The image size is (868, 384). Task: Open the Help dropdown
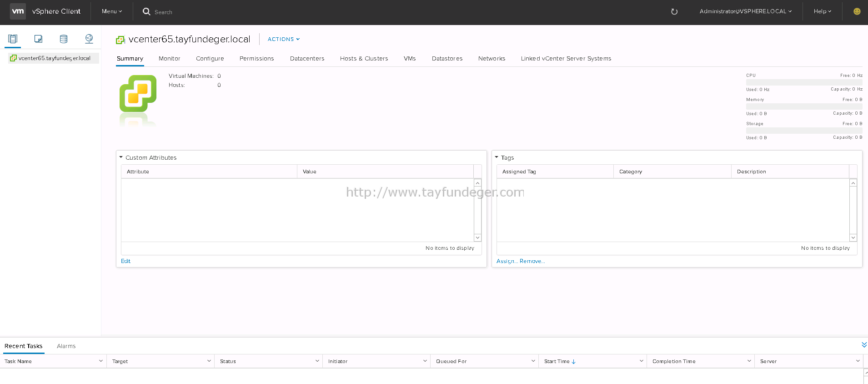823,11
